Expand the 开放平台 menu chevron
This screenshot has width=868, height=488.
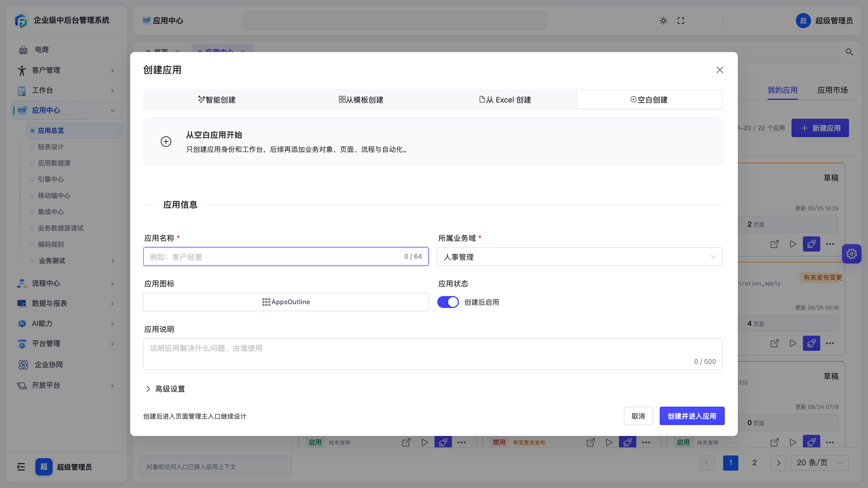coord(113,386)
